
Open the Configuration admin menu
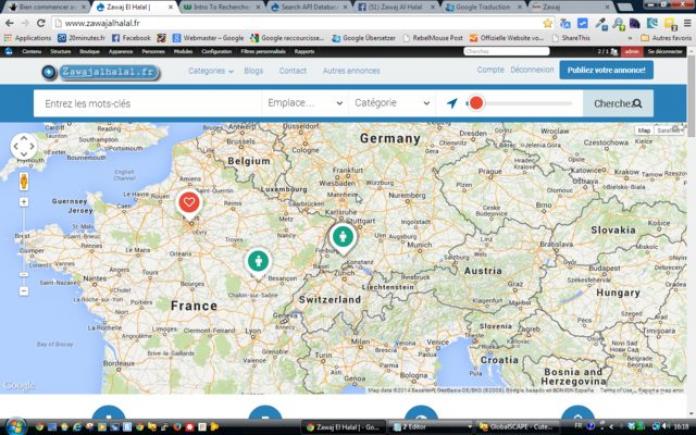click(x=217, y=51)
